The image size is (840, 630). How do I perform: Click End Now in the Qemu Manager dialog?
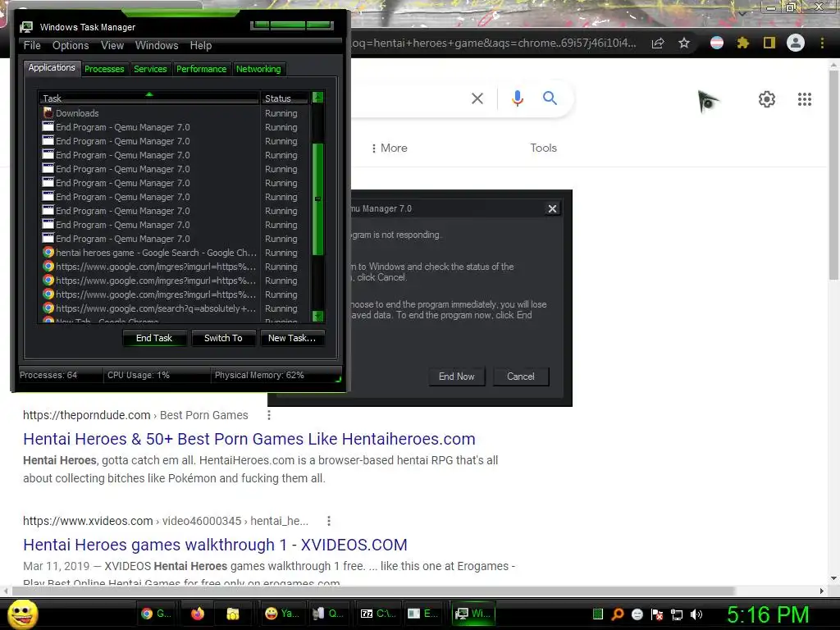pos(456,377)
